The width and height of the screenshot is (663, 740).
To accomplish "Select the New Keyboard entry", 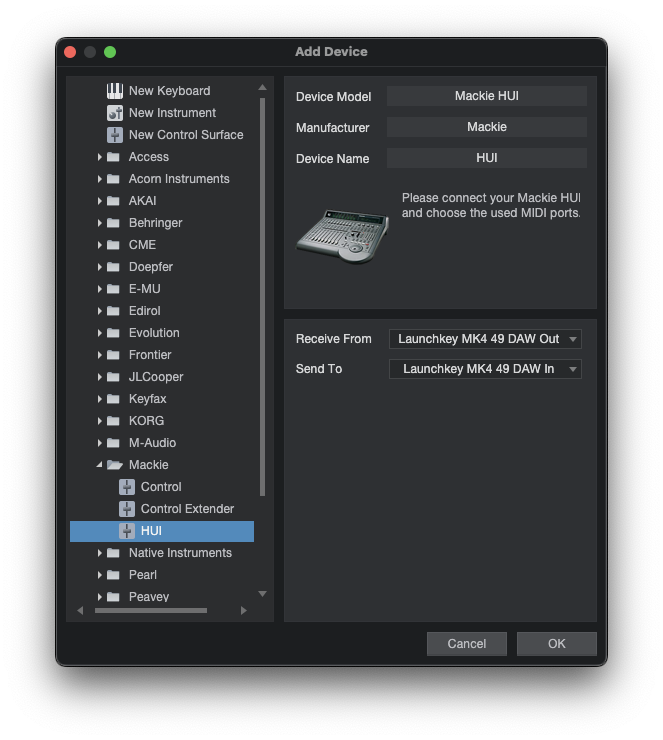I will pos(169,91).
